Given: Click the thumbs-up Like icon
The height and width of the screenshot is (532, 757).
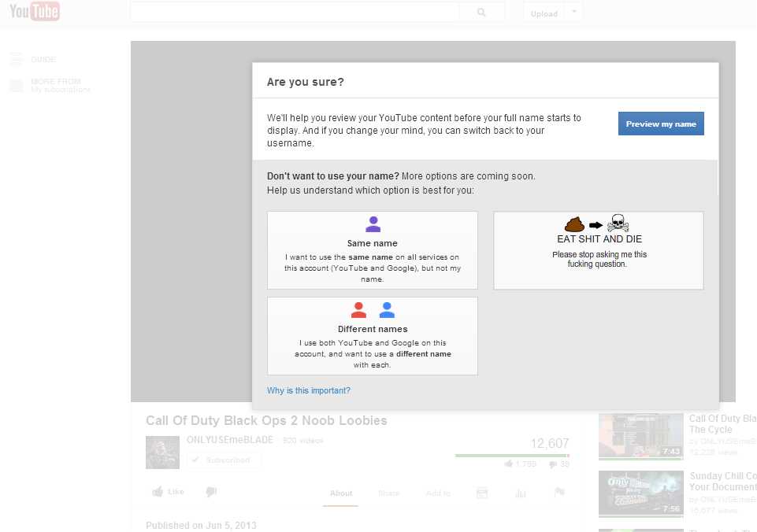Looking at the screenshot, I should pos(158,492).
